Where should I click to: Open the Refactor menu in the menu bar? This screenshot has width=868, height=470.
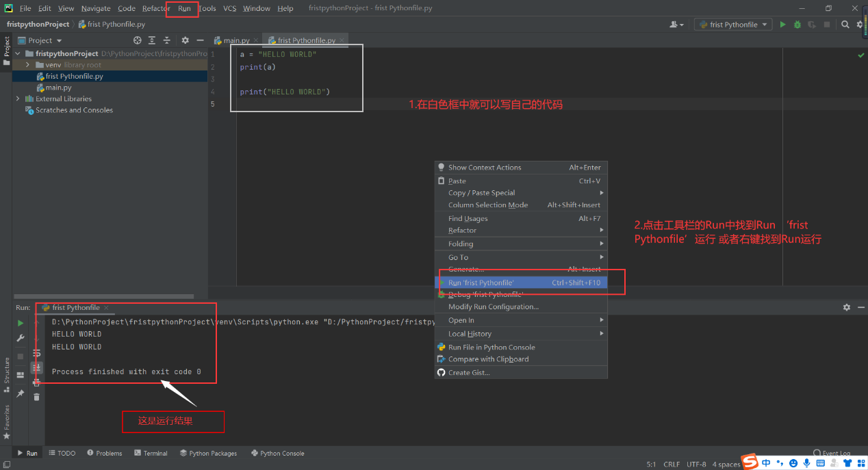156,8
